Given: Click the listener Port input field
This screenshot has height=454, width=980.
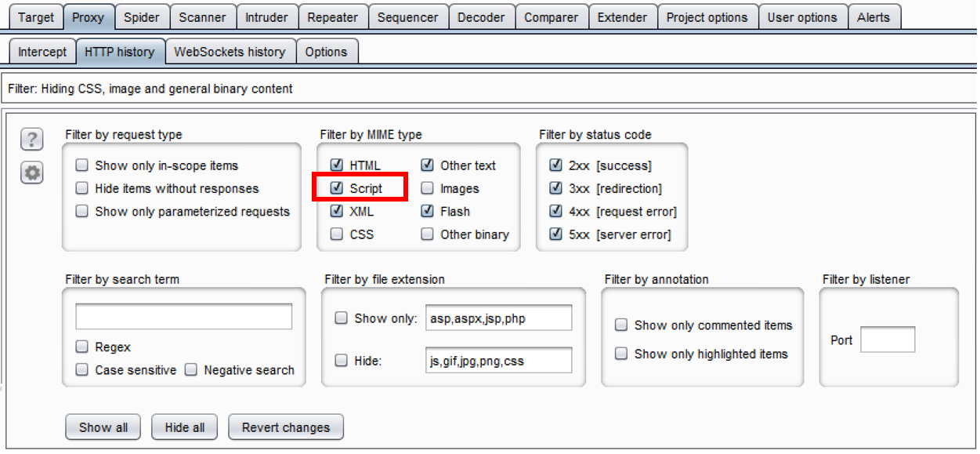Looking at the screenshot, I should click(x=887, y=340).
